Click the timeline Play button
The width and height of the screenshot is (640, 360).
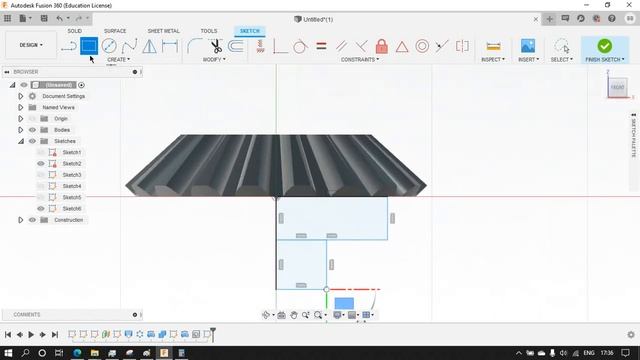coord(31,335)
